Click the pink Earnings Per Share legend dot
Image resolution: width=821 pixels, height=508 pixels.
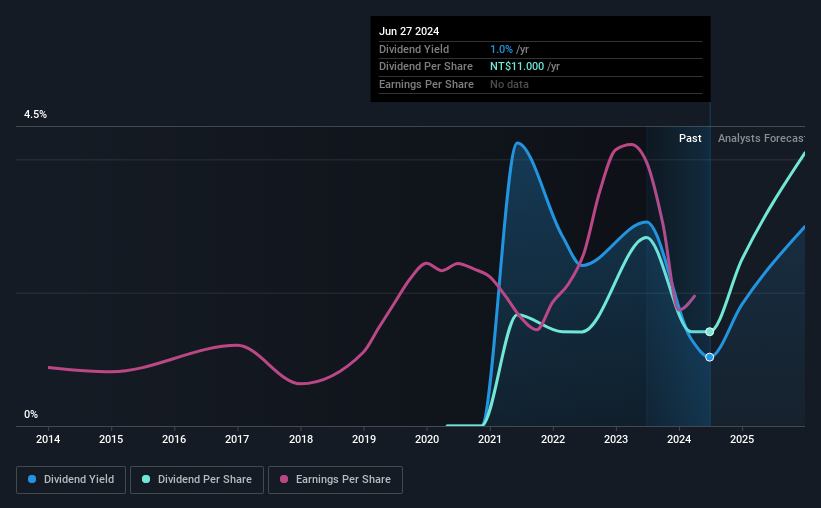(x=284, y=479)
